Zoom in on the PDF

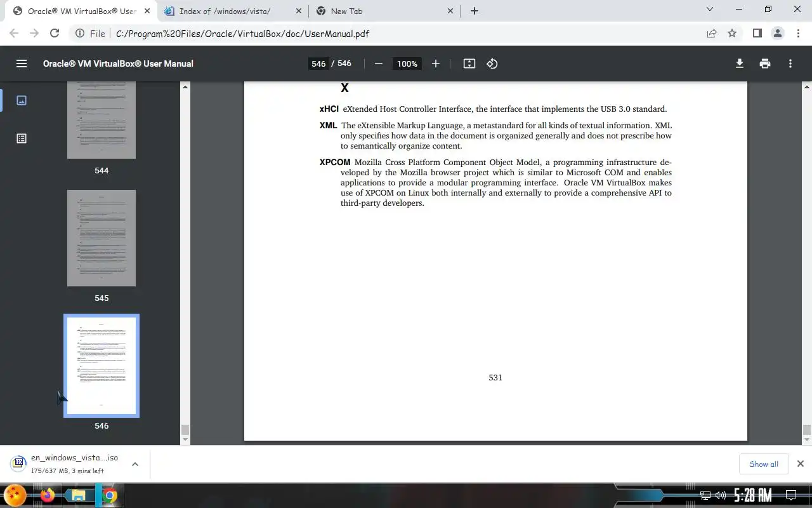[436, 63]
